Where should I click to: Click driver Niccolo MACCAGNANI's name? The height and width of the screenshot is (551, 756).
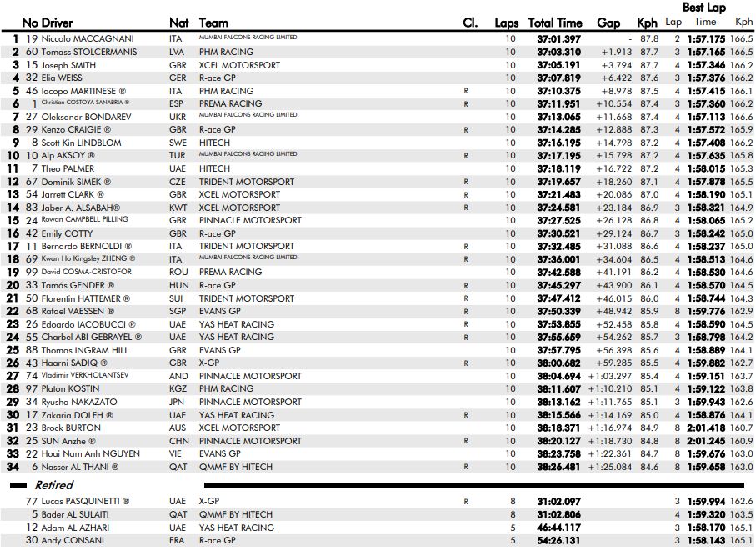(88, 38)
